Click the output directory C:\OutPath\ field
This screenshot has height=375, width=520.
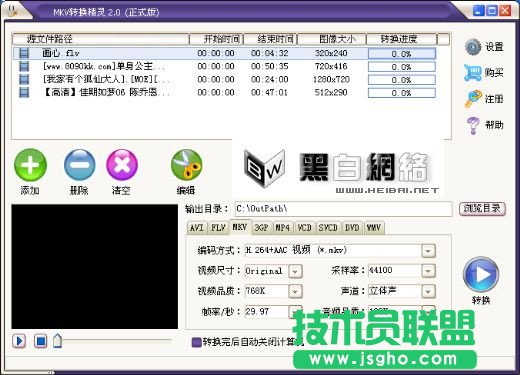click(343, 209)
